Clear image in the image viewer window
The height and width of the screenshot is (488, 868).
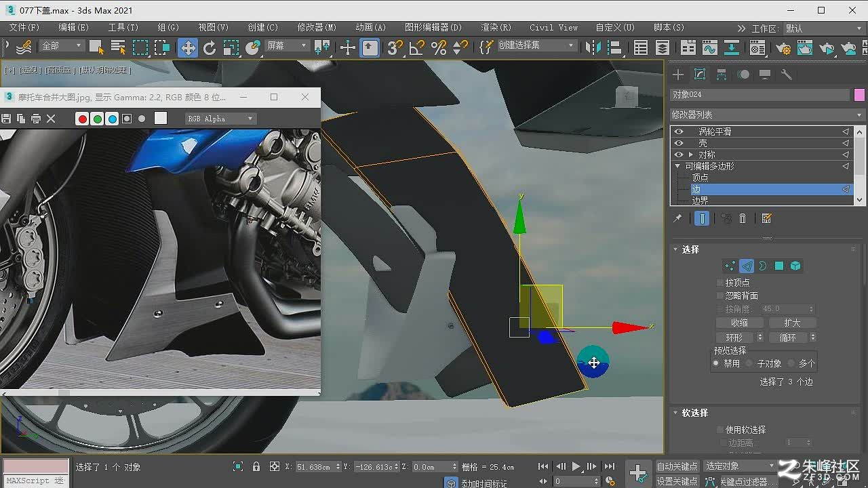[x=51, y=119]
